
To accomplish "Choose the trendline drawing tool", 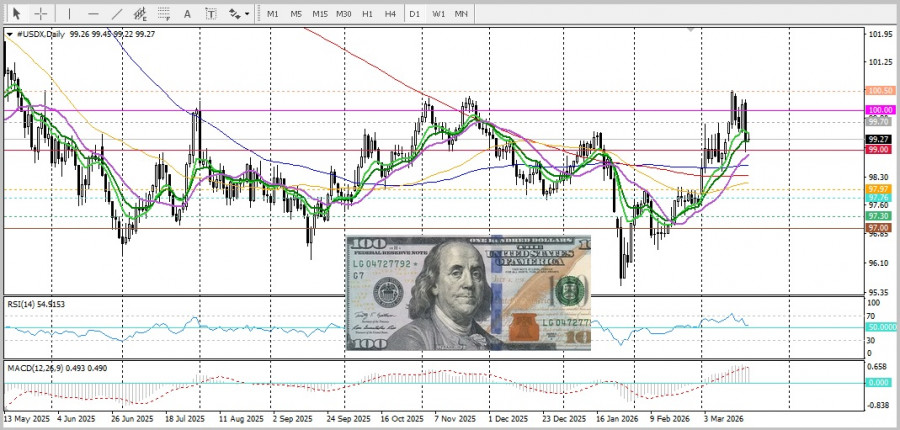I will pos(117,13).
